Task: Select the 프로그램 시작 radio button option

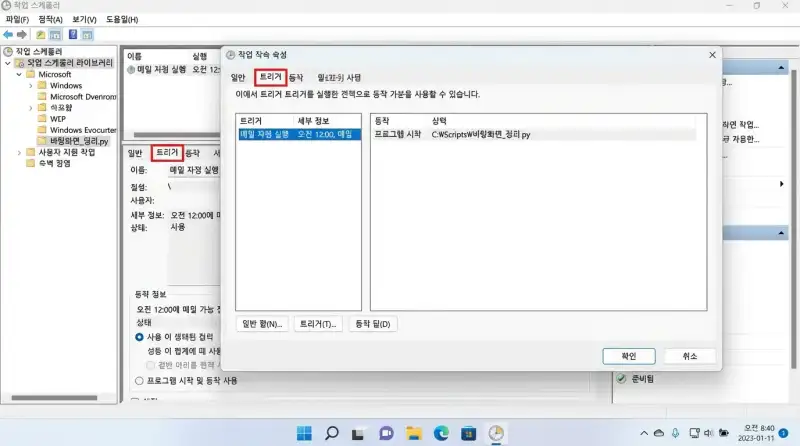Action: [139, 381]
